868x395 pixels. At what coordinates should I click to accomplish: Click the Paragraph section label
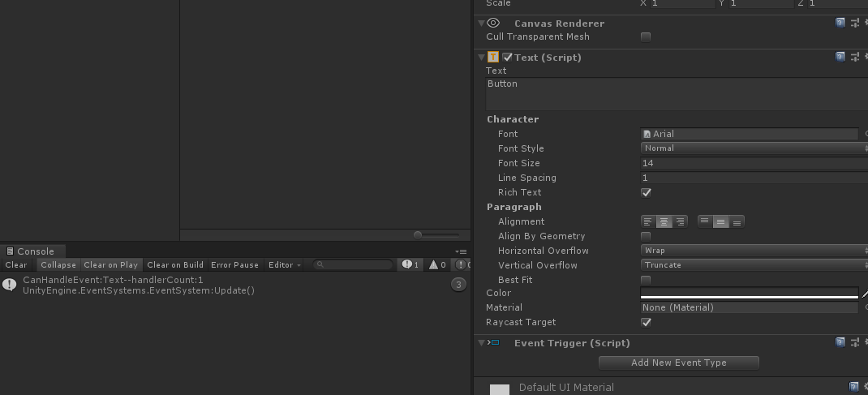click(x=513, y=207)
